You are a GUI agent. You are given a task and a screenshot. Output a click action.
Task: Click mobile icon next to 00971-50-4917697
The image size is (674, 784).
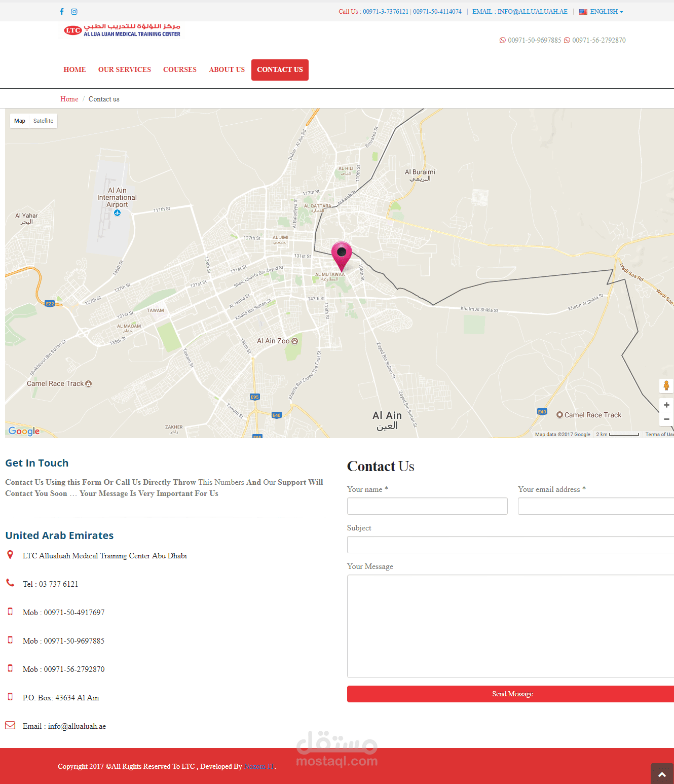(10, 612)
